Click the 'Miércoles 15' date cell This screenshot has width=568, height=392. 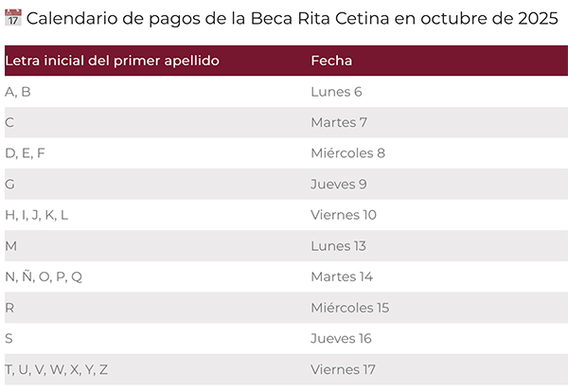[349, 308]
